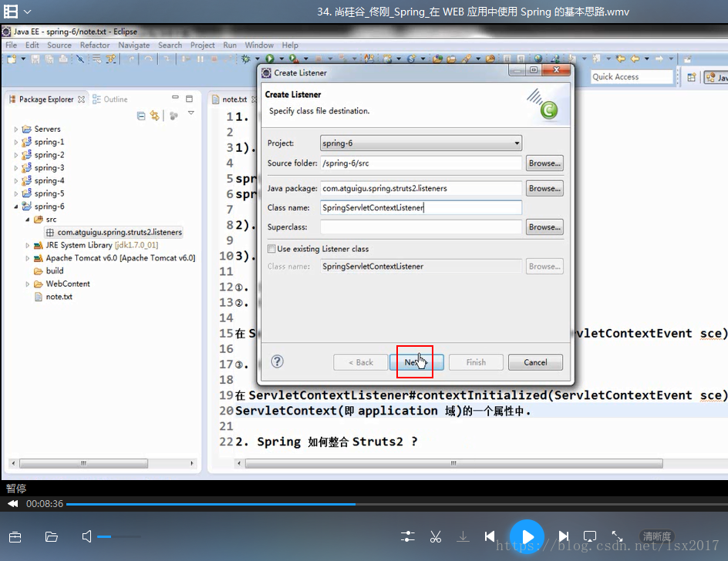728x561 pixels.
Task: Click the video player Play button
Action: point(527,537)
